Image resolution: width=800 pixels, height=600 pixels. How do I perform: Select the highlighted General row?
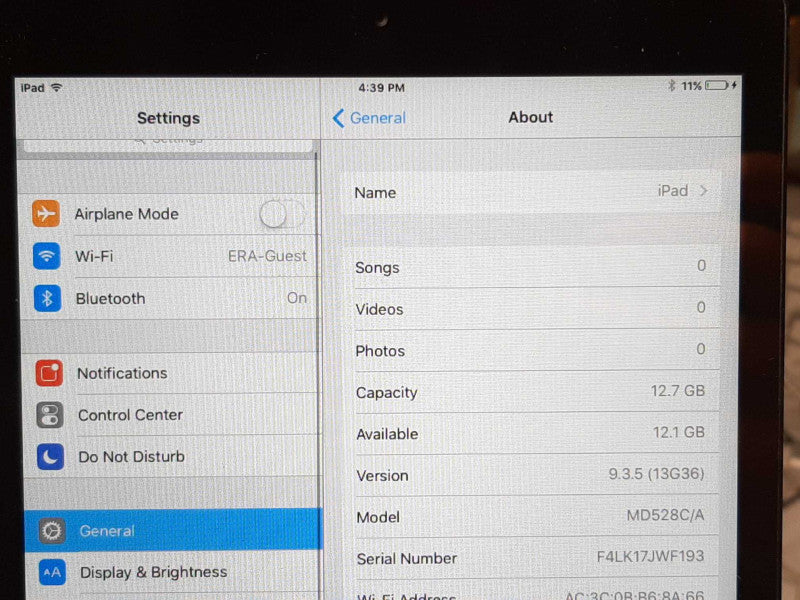tap(173, 531)
